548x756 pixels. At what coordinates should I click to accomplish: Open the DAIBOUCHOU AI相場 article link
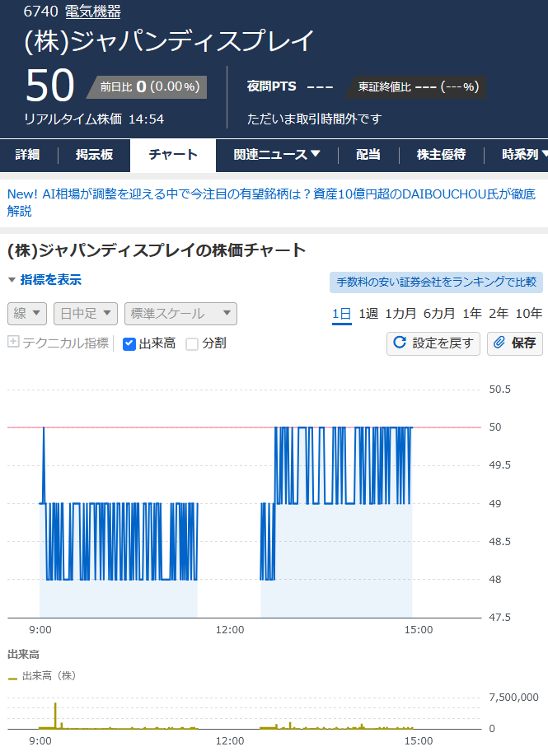point(272,202)
